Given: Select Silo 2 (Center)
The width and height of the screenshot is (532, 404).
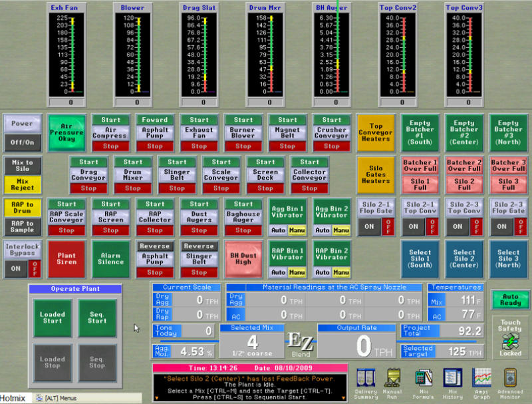Looking at the screenshot, I should (x=464, y=258).
